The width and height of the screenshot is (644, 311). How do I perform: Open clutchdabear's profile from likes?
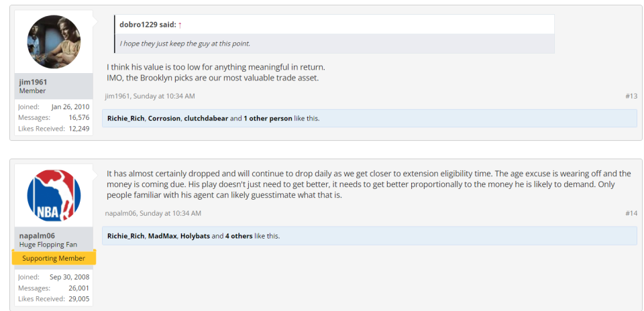click(x=205, y=118)
